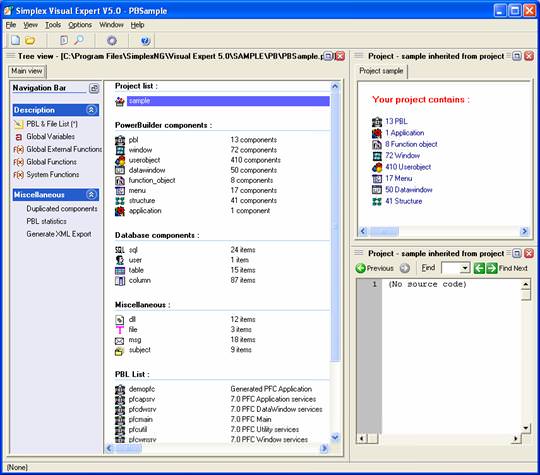Collapse the Description section chevron
540x475 pixels.
(x=91, y=110)
